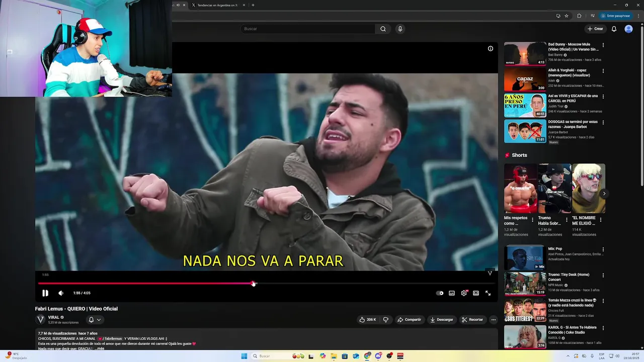Open the Mix: Pop playlist thumbnail
Screen dimensions: 644x362
525,257
